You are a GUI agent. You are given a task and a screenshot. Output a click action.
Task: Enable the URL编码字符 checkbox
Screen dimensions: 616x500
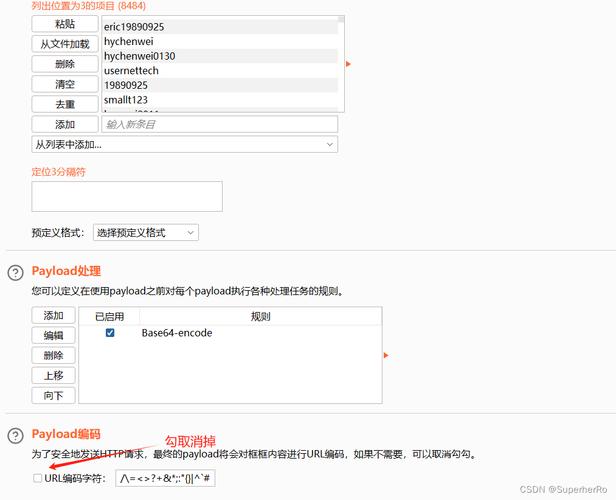pyautogui.click(x=37, y=478)
